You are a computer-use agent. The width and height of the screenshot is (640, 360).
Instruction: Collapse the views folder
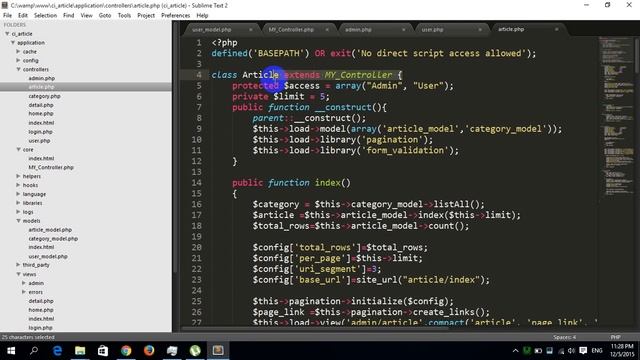coord(18,274)
